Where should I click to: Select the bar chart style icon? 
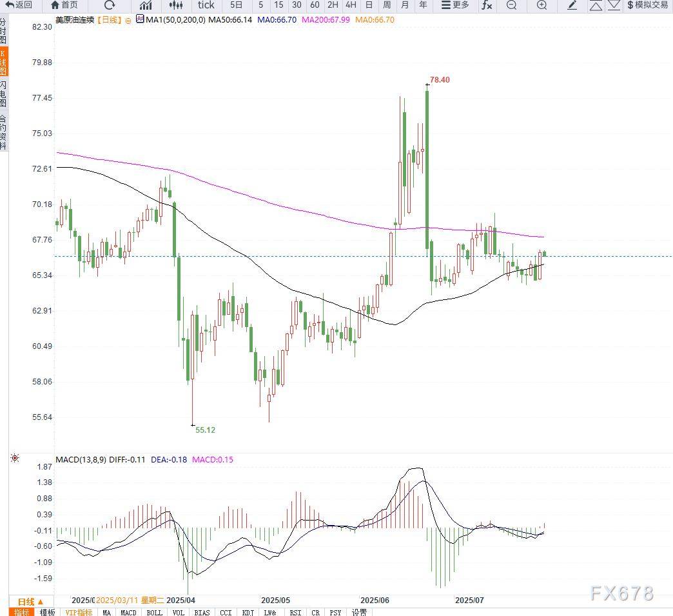pos(146,5)
